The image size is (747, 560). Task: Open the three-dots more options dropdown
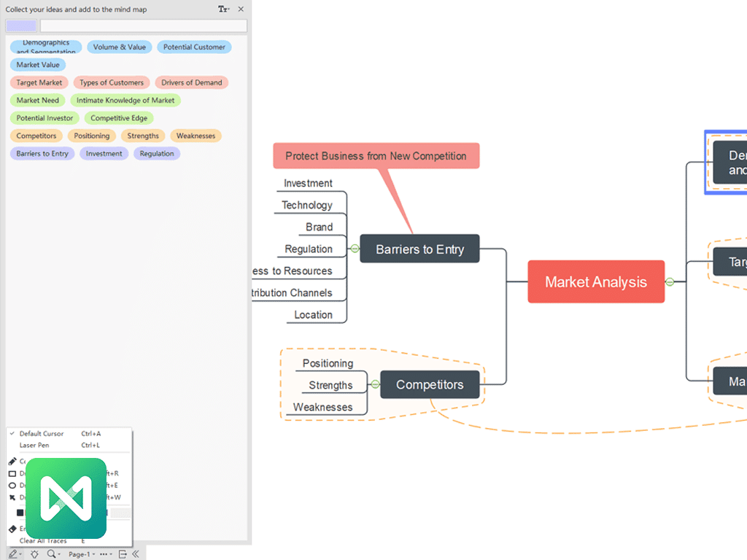pos(106,554)
